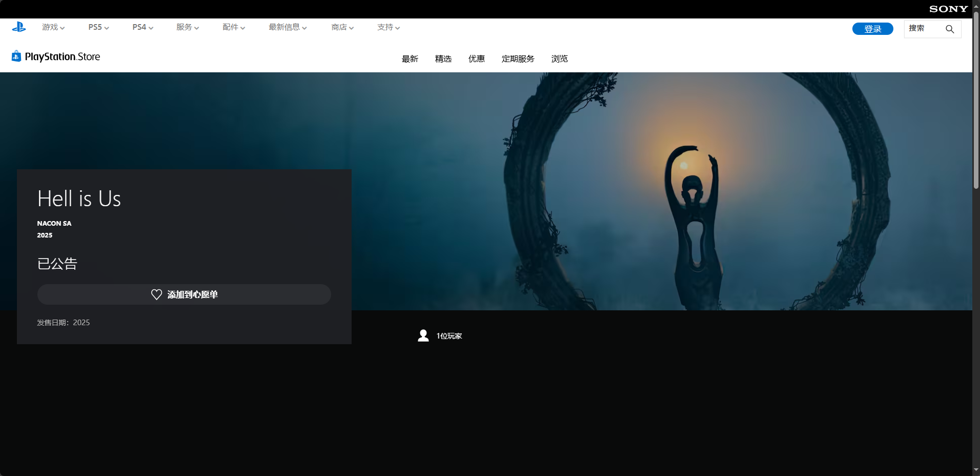Add Hell is Us to wishlist
This screenshot has width=980, height=476.
(184, 294)
